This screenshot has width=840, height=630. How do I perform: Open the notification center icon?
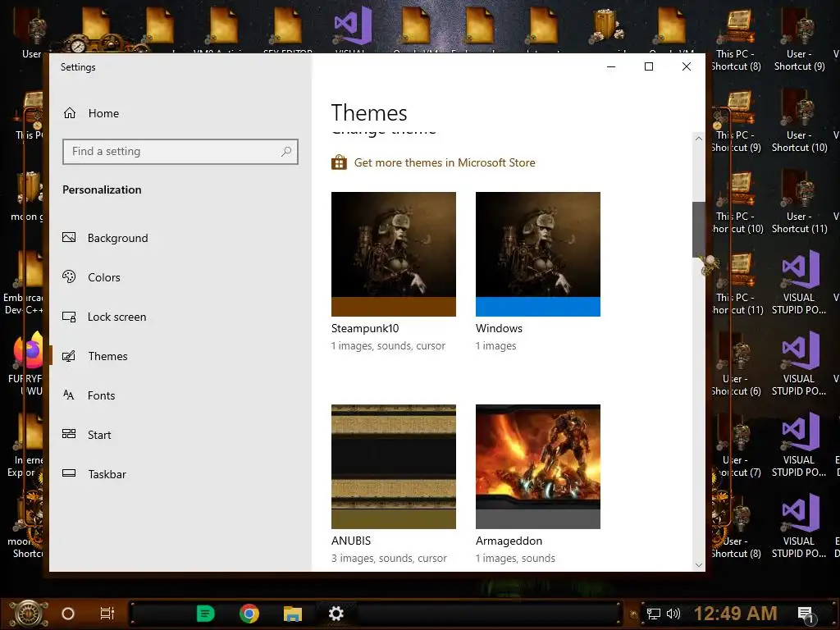pos(806,614)
